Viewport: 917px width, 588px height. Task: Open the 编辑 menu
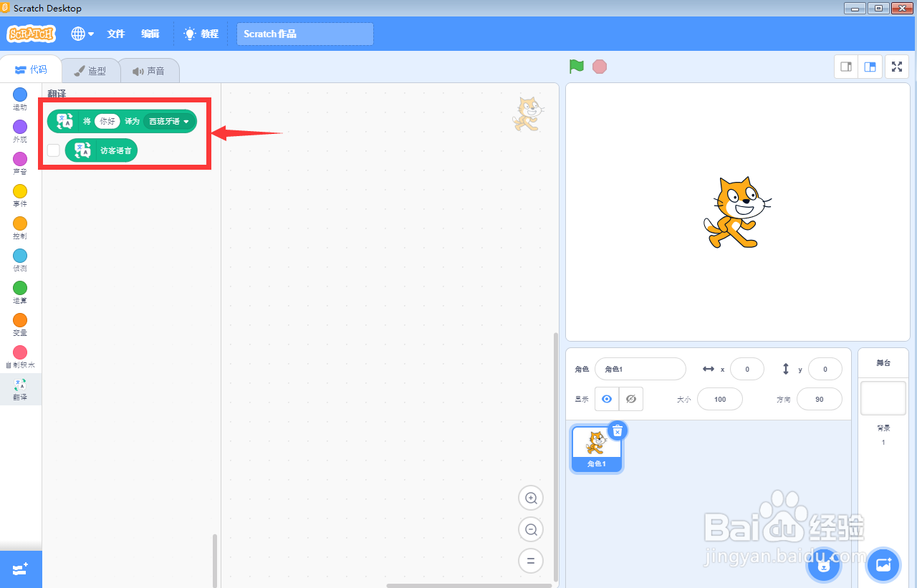coord(150,34)
